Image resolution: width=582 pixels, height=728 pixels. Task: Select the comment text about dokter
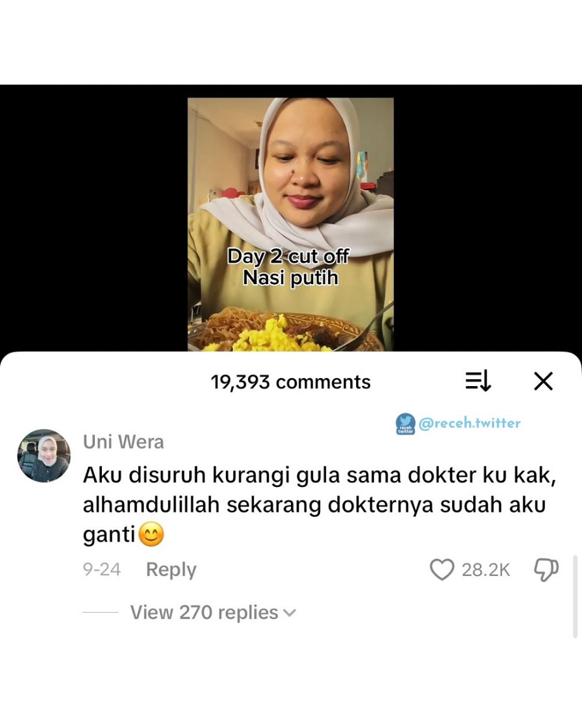coord(320,504)
